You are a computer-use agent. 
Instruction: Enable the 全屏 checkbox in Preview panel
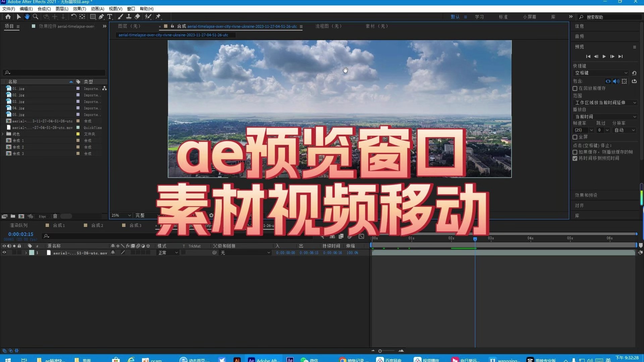(575, 137)
